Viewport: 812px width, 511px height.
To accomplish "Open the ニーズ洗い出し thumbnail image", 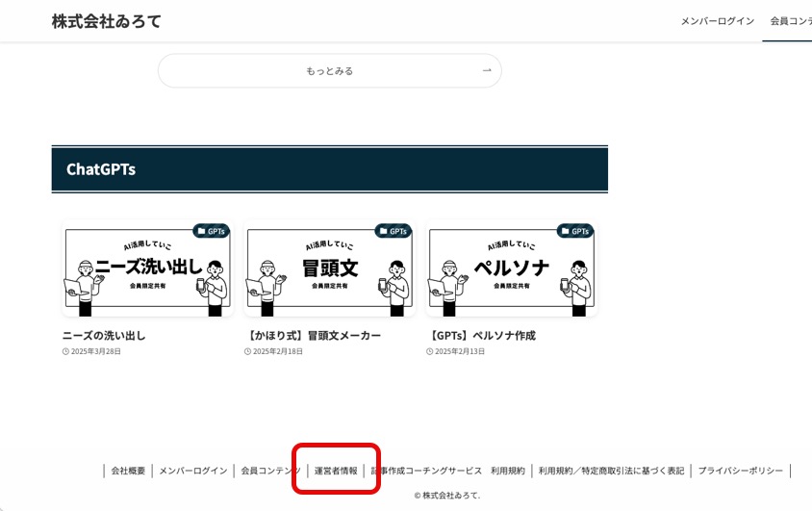I will (x=147, y=269).
